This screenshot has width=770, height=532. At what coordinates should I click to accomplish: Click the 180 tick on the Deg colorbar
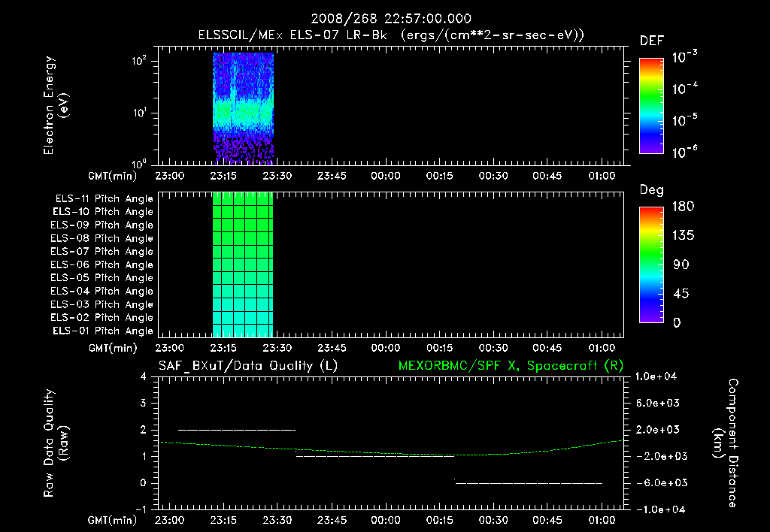pos(683,207)
